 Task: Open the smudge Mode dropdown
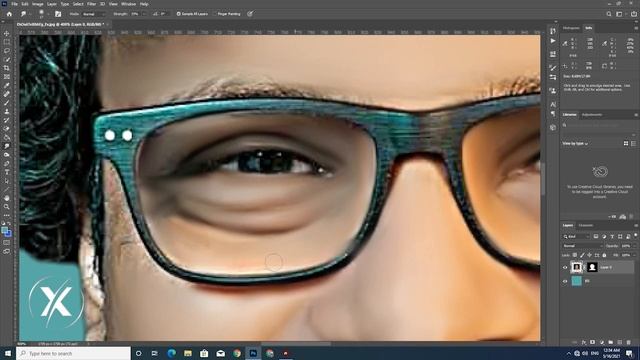point(94,14)
